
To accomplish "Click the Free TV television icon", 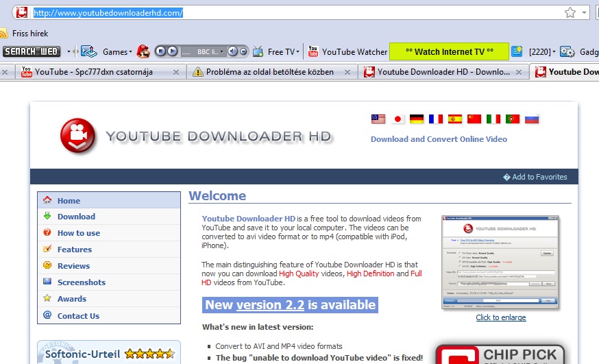I will tap(258, 51).
